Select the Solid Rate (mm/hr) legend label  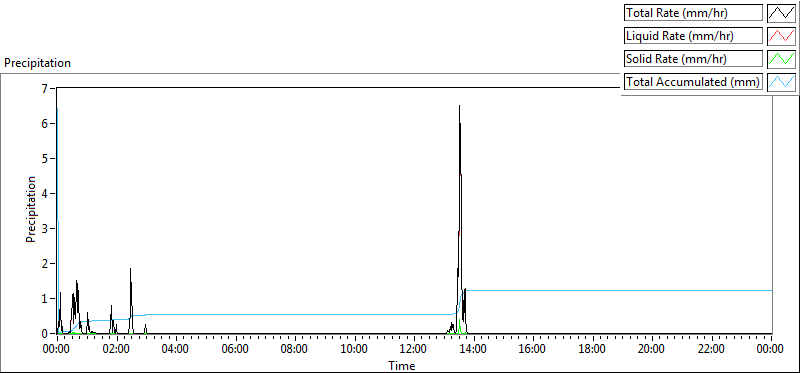693,58
